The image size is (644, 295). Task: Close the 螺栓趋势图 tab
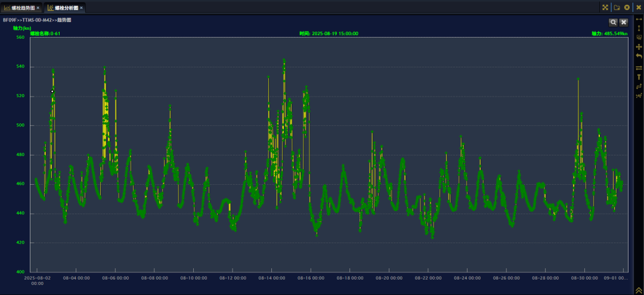[38, 8]
